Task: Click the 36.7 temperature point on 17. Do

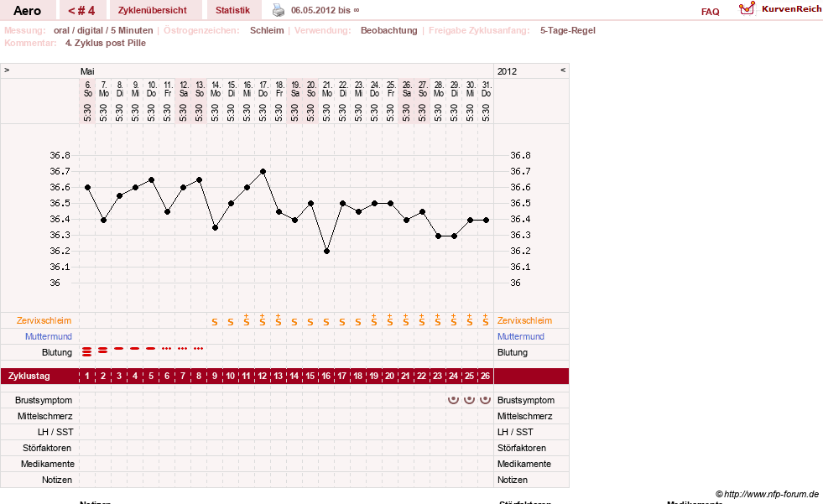Action: [263, 172]
